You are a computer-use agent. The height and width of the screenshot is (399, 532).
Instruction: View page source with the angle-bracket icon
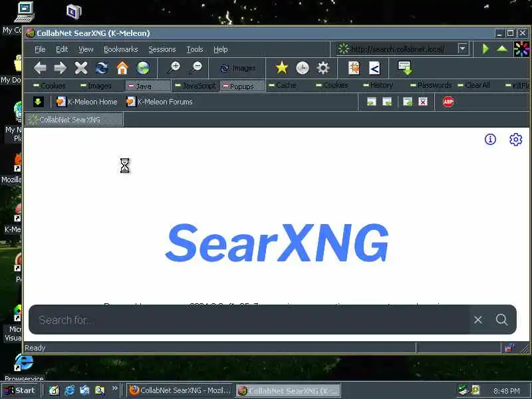pyautogui.click(x=374, y=69)
